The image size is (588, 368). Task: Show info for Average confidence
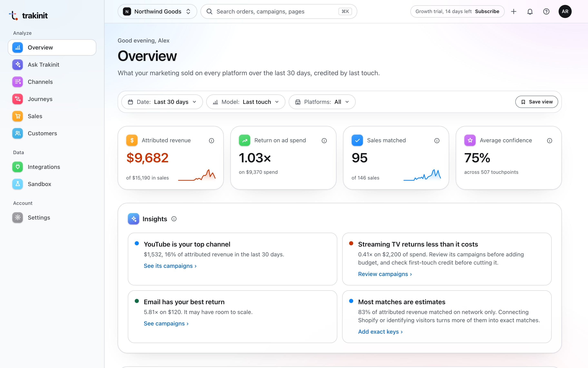pos(550,141)
